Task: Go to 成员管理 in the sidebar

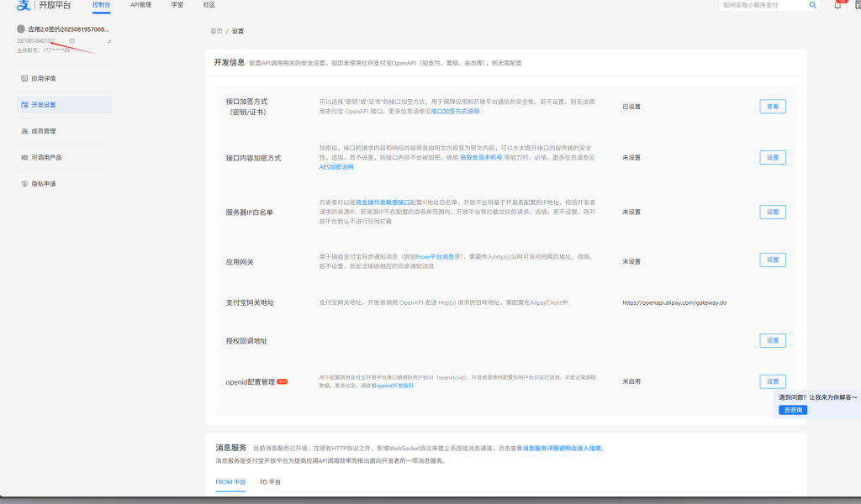Action: (43, 131)
